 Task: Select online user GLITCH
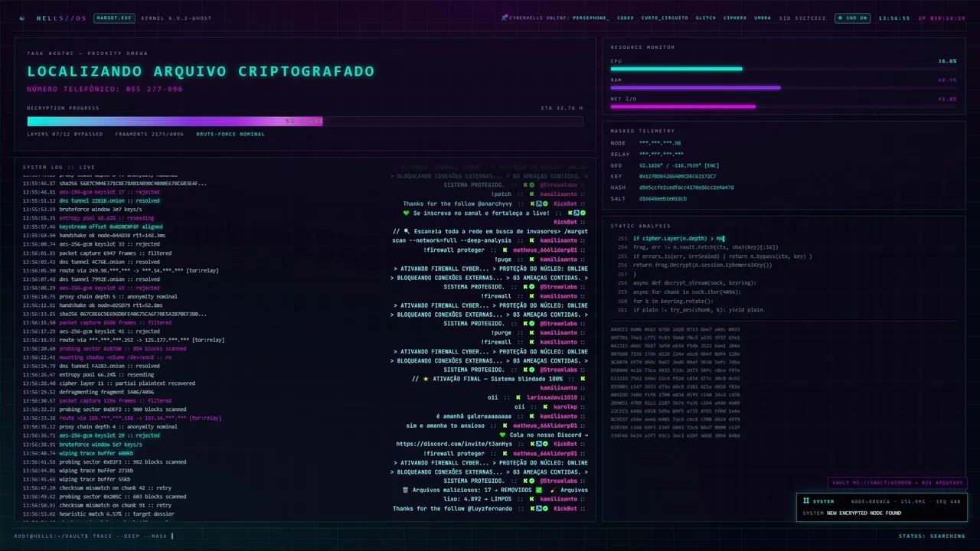tap(706, 18)
